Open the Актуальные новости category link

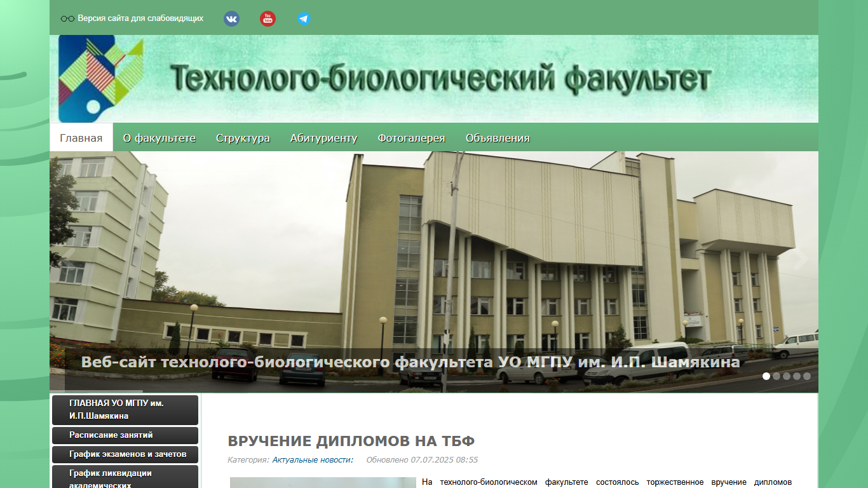click(313, 460)
